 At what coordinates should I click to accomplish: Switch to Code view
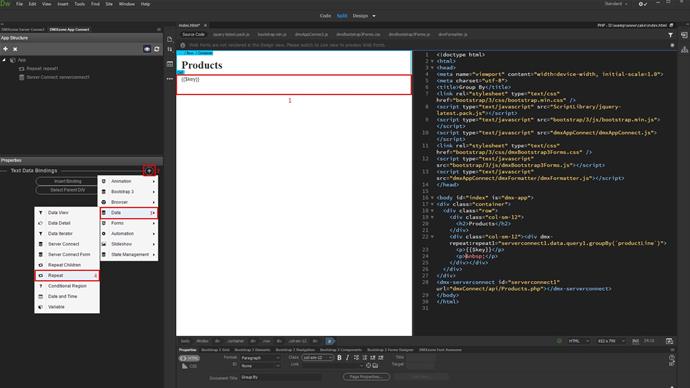tap(325, 16)
